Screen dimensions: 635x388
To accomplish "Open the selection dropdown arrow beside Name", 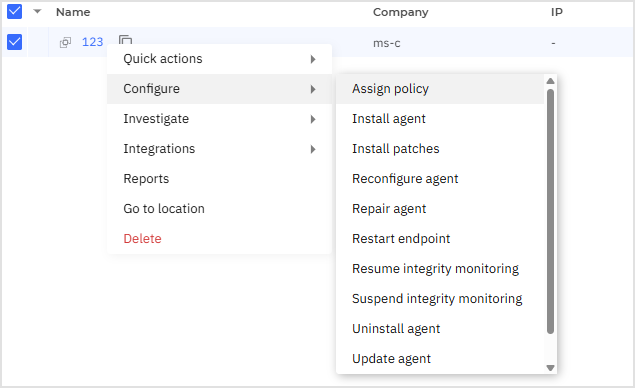I will coord(37,11).
